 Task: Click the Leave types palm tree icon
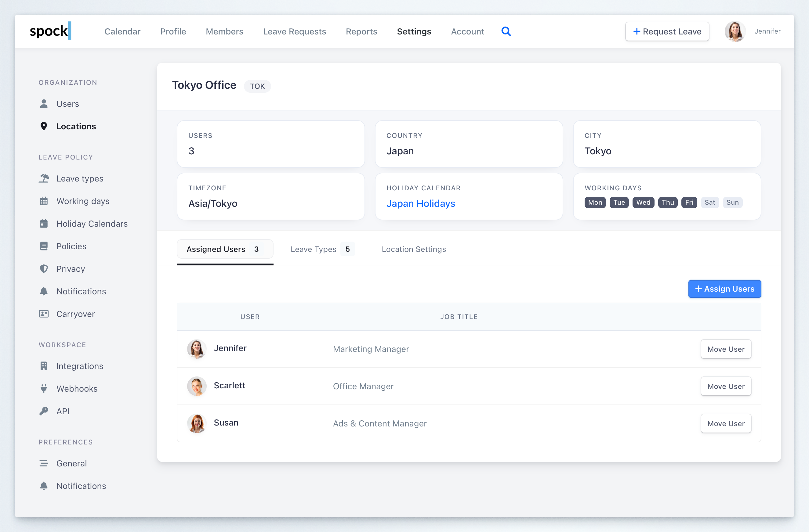44,178
